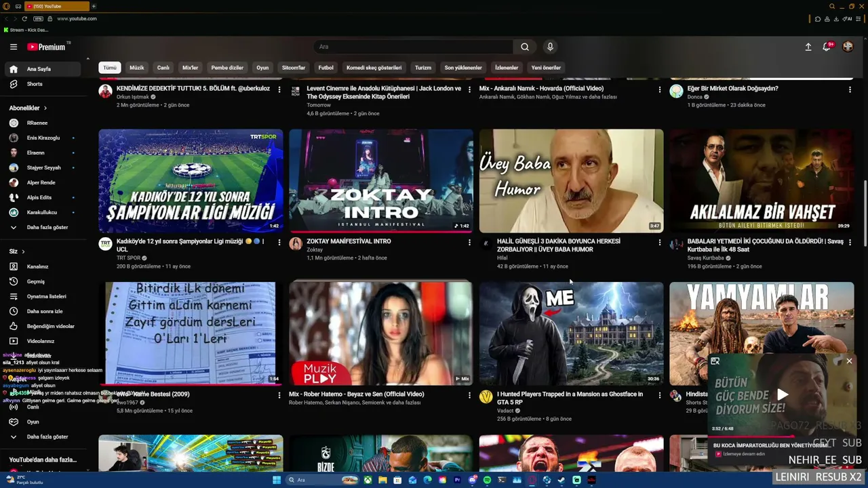Open Kanalınız in the sidebar
The height and width of the screenshot is (488, 868).
pyautogui.click(x=43, y=266)
